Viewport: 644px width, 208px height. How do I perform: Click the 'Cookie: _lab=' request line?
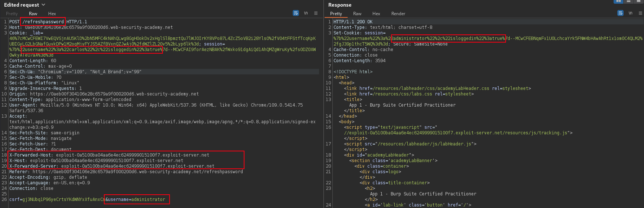26,33
